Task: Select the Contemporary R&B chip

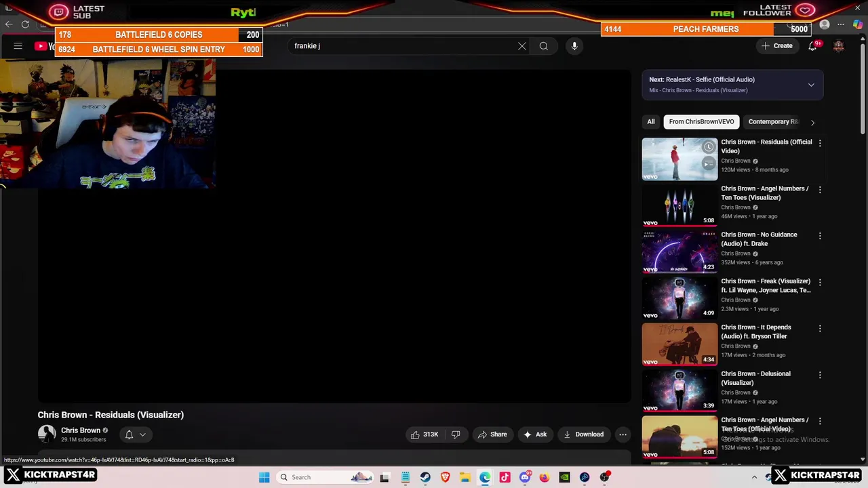Action: (x=773, y=122)
